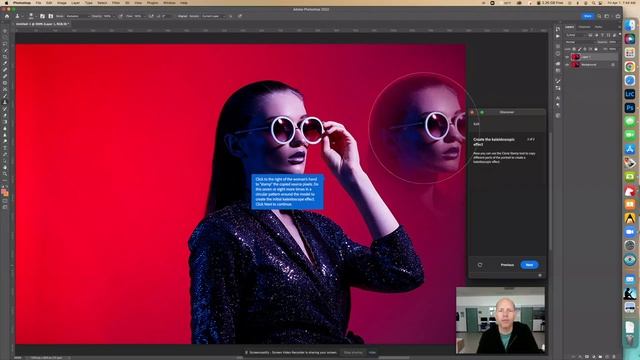The width and height of the screenshot is (640, 360).
Task: Click the reset icon in Discover panel
Action: coord(480,264)
